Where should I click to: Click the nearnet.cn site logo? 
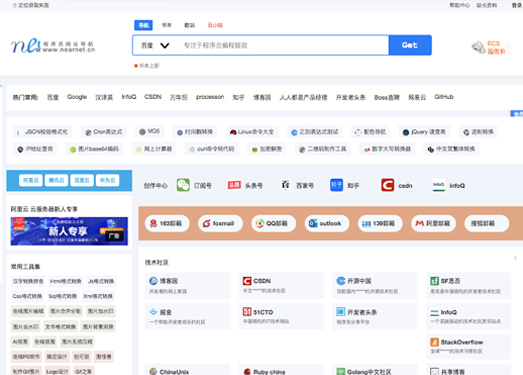pyautogui.click(x=53, y=46)
